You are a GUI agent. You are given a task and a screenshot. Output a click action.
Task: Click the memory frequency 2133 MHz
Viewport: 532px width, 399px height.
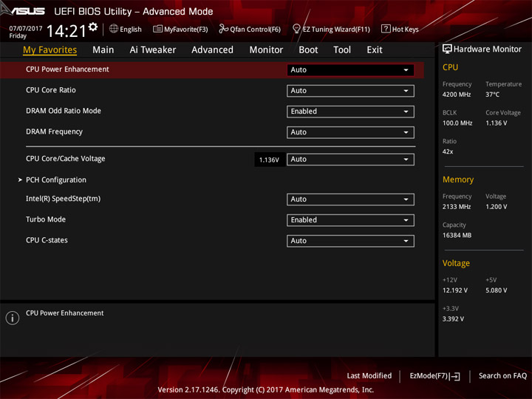point(457,207)
